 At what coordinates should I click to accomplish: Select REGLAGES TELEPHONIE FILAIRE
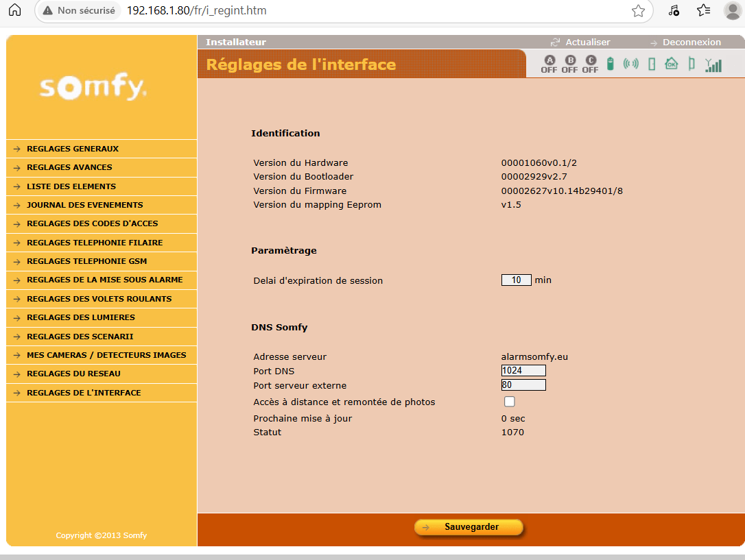pos(102,243)
